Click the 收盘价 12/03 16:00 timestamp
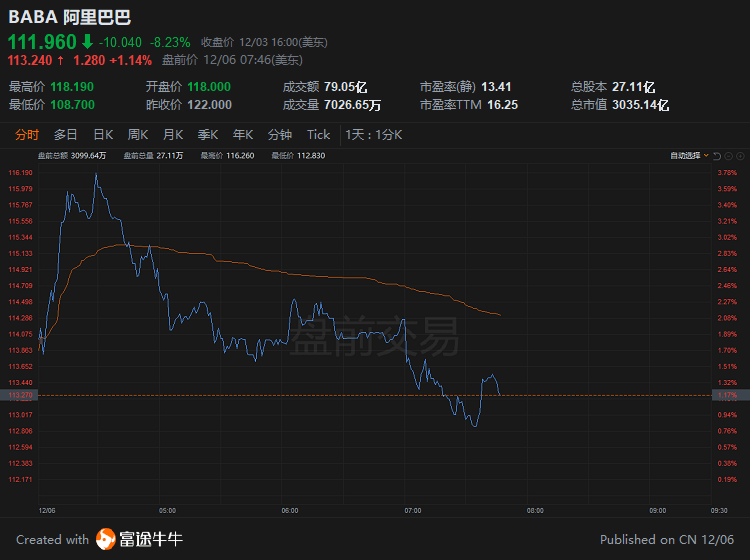The width and height of the screenshot is (750, 560). (264, 43)
